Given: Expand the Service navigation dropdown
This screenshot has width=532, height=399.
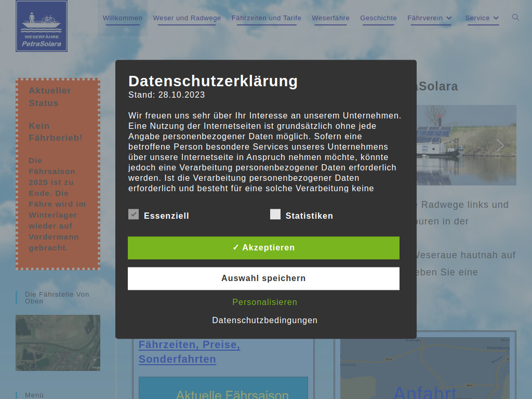Looking at the screenshot, I should click(x=482, y=18).
